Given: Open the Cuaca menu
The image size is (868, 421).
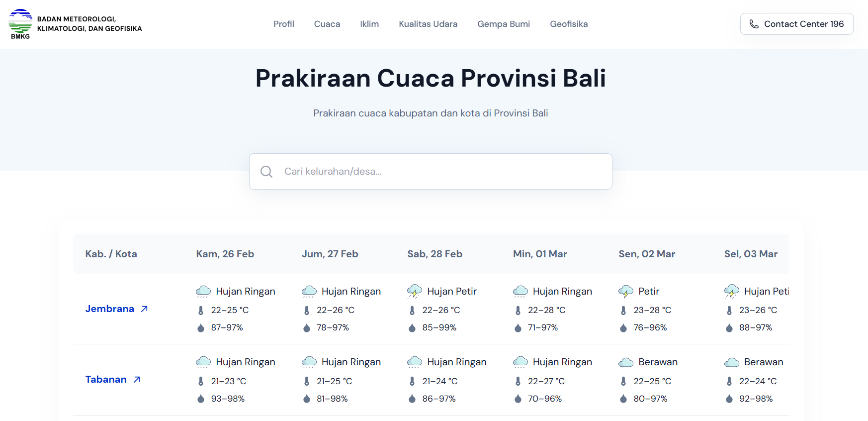Looking at the screenshot, I should (x=327, y=24).
